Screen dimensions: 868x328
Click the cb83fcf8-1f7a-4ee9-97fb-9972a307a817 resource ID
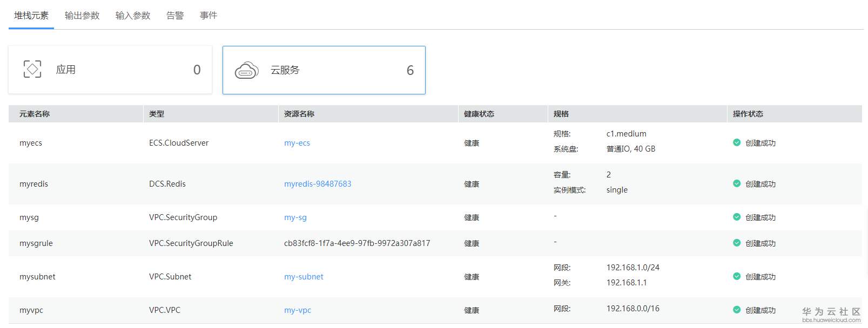click(x=357, y=243)
